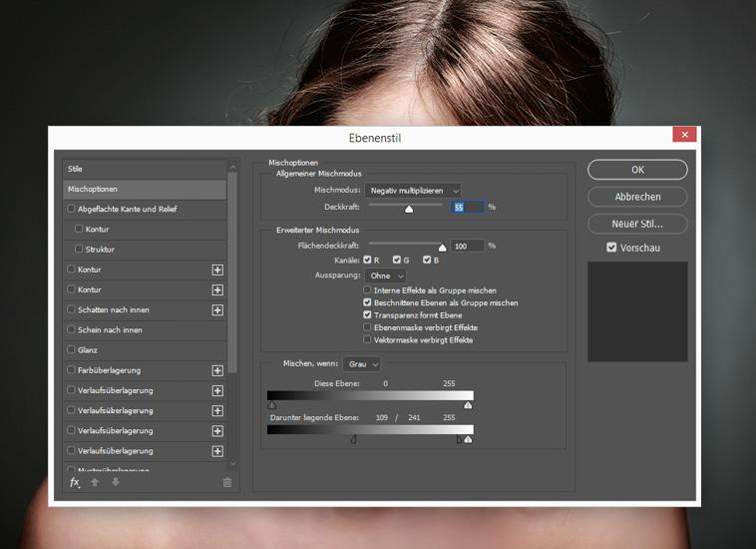Viewport: 756px width, 549px height.
Task: Click the style list scroll up arrow
Action: point(232,168)
